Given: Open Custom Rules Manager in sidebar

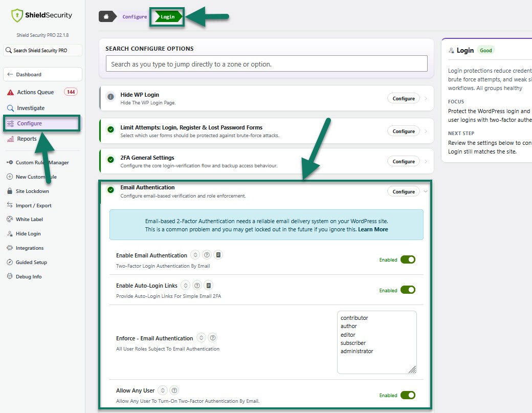Looking at the screenshot, I should pyautogui.click(x=42, y=163).
